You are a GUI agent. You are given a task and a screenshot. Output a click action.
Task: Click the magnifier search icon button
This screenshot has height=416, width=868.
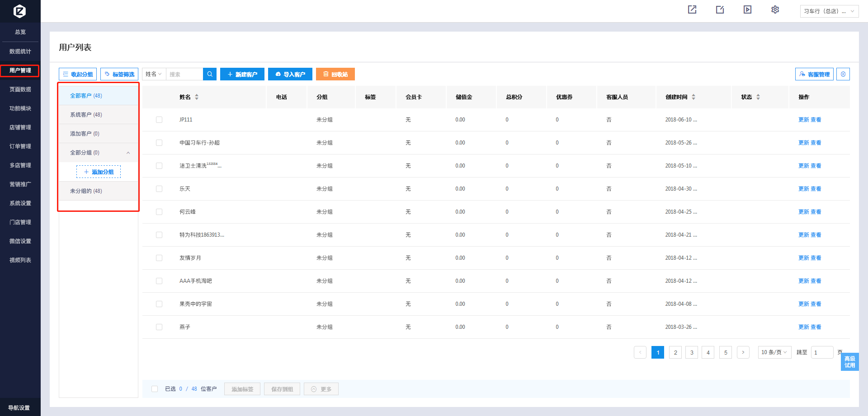210,74
